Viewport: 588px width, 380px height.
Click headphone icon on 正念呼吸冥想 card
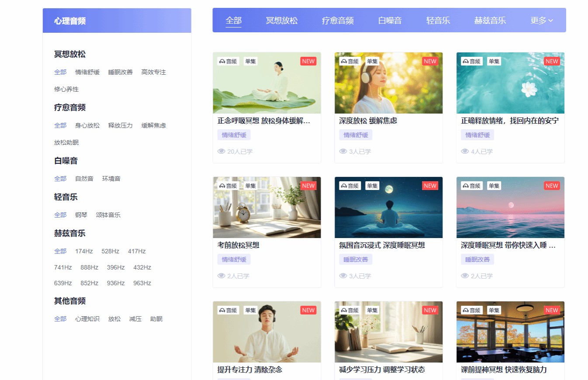222,62
